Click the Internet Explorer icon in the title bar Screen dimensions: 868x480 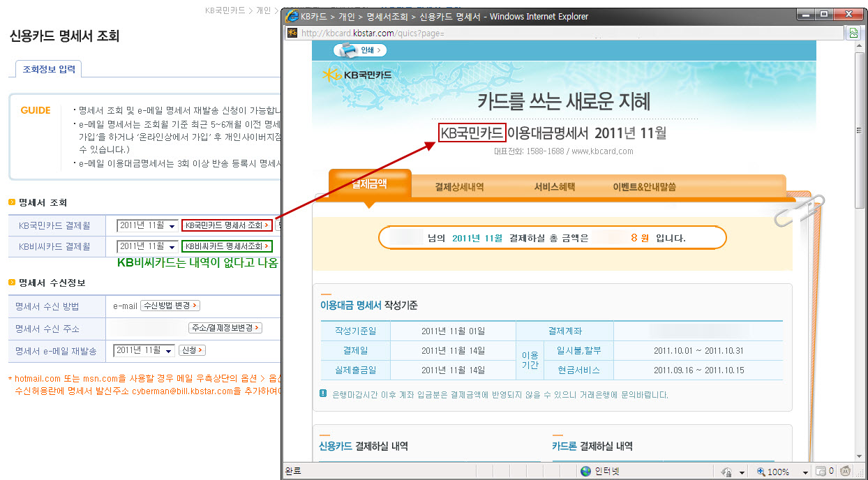click(292, 16)
